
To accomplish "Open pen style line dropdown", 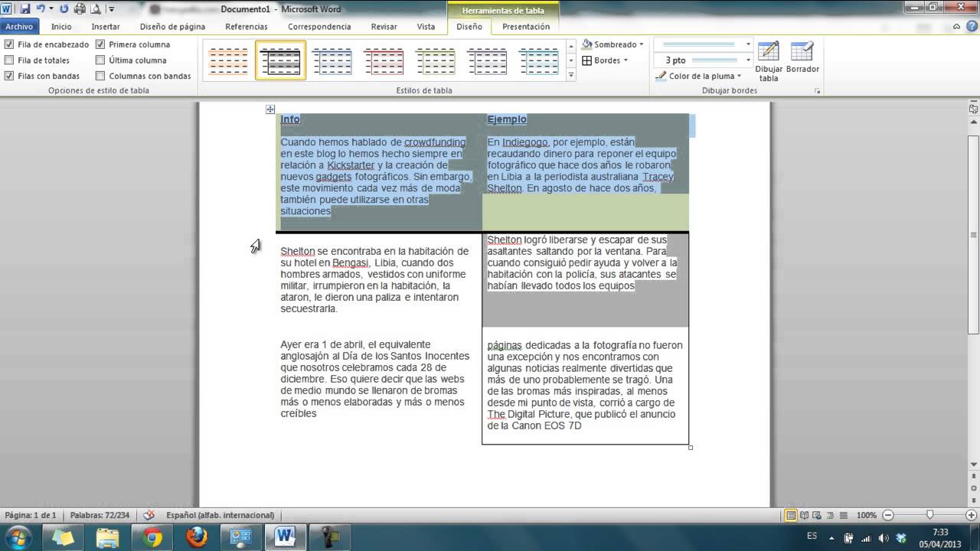I will (x=748, y=44).
